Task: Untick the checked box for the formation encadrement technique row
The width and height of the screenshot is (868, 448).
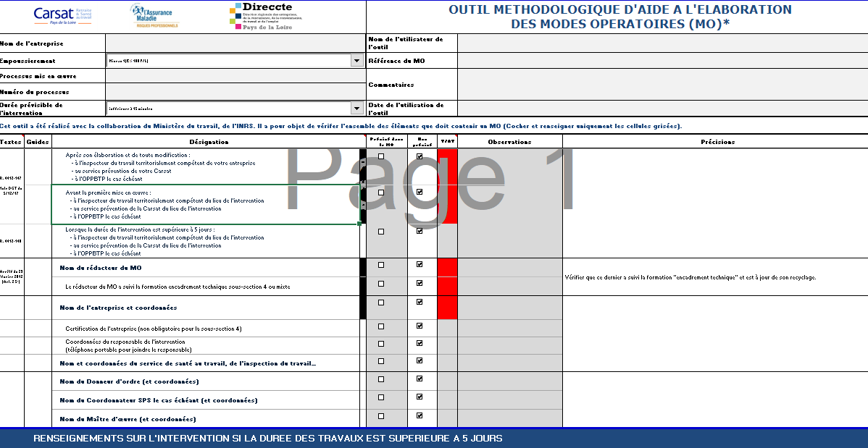Action: tap(420, 283)
